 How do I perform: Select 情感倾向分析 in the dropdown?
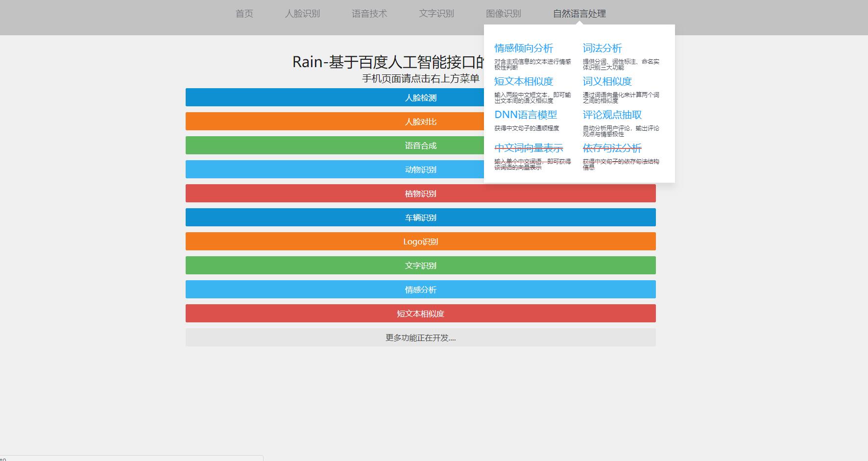point(524,48)
